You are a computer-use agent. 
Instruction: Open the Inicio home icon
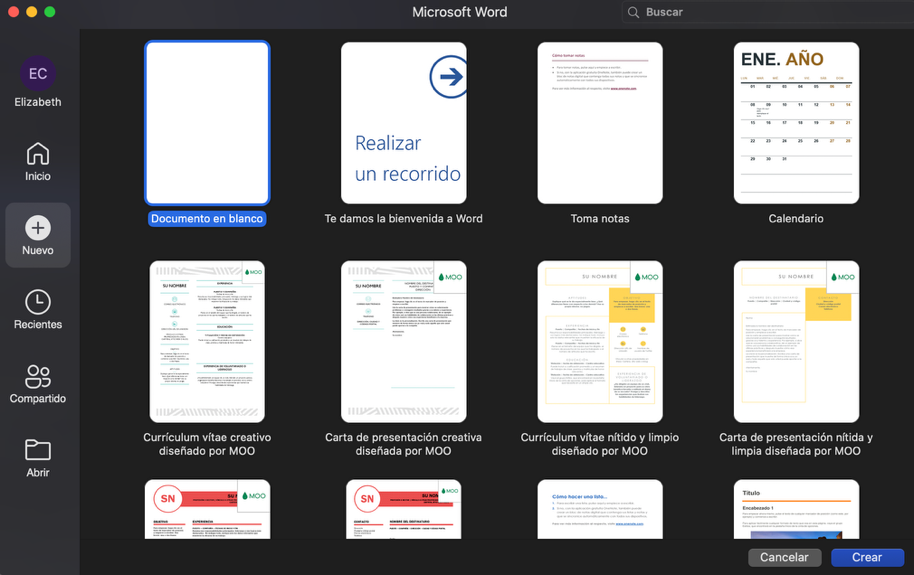point(38,154)
